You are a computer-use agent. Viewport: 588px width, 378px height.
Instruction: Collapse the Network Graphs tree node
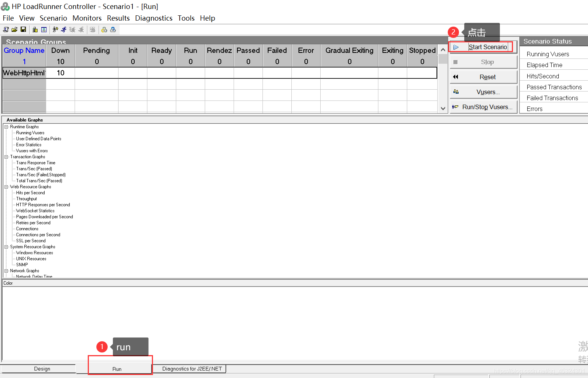point(6,271)
